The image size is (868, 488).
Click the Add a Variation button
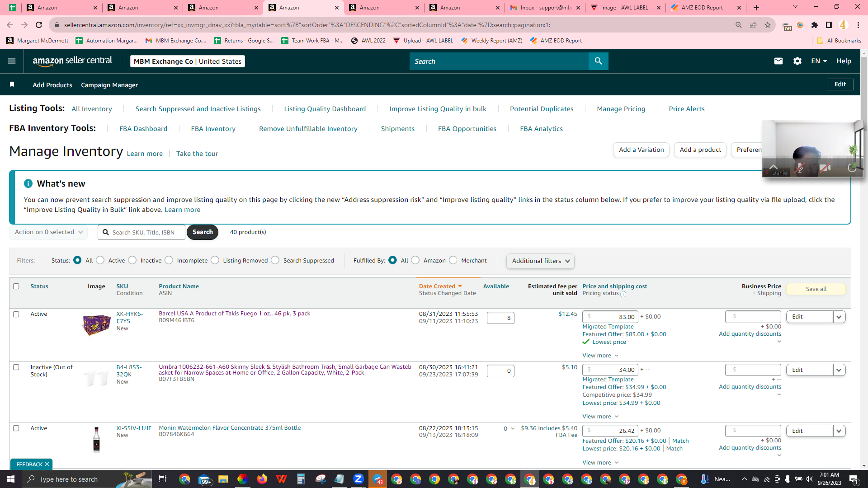641,150
